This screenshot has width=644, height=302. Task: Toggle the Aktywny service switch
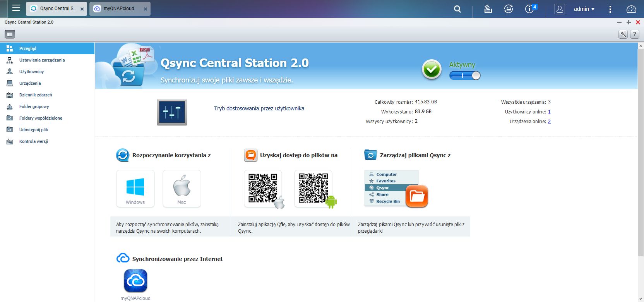(465, 75)
